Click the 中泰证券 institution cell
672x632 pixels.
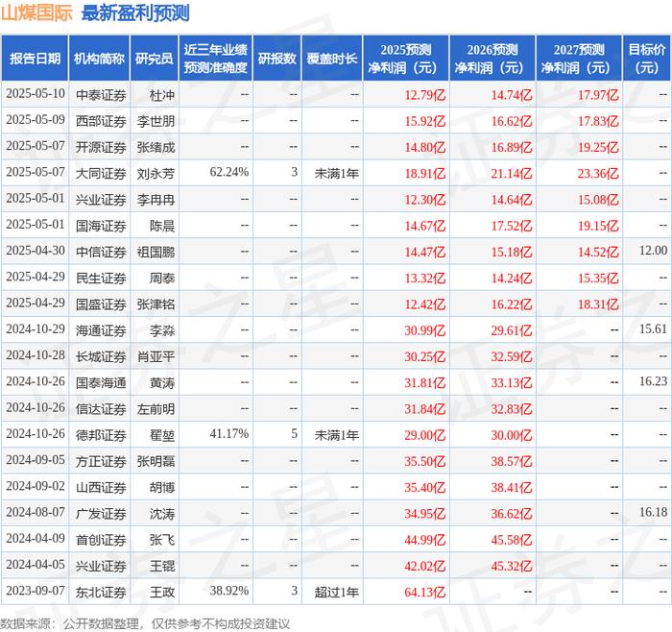point(101,95)
